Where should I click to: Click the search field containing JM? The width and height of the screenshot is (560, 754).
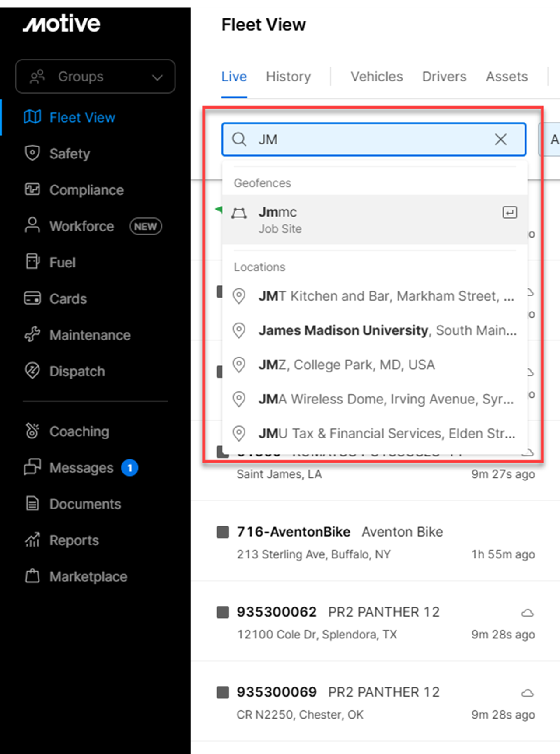point(374,140)
